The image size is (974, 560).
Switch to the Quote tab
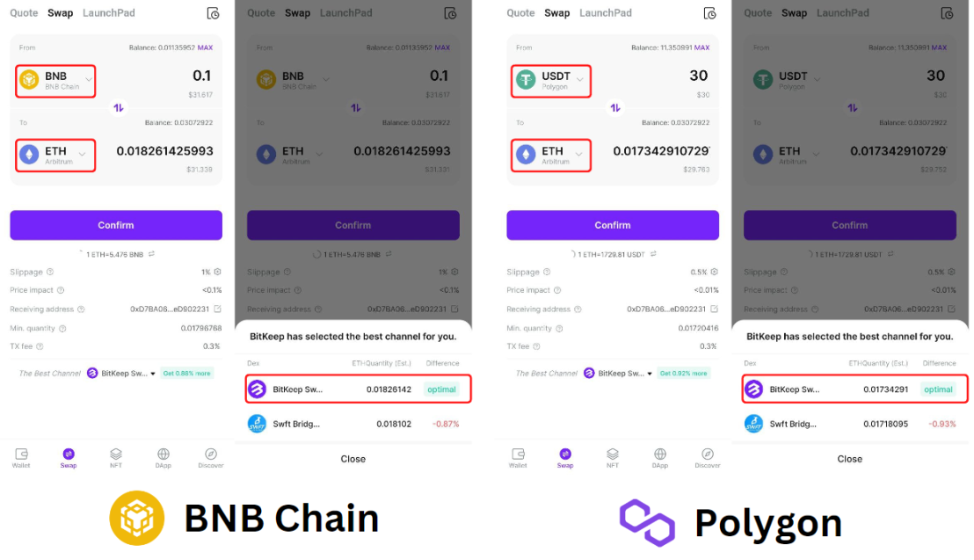point(24,12)
